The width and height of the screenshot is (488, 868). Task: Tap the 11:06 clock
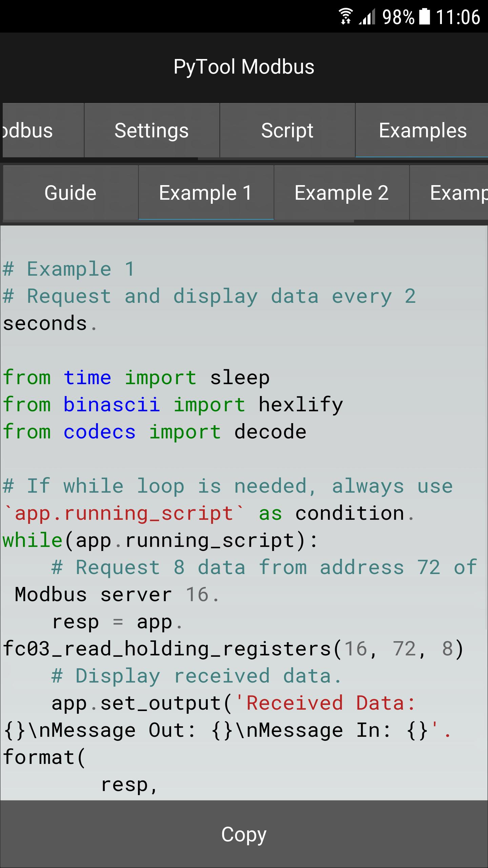click(x=458, y=17)
